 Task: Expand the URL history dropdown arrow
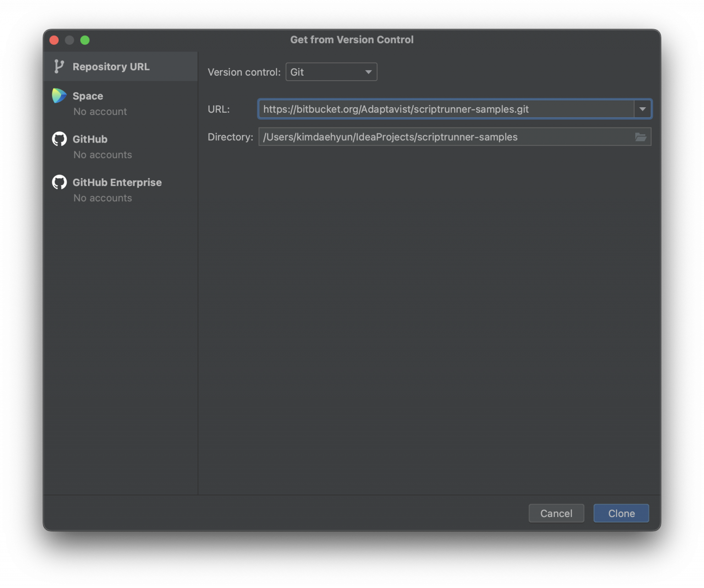(x=643, y=109)
